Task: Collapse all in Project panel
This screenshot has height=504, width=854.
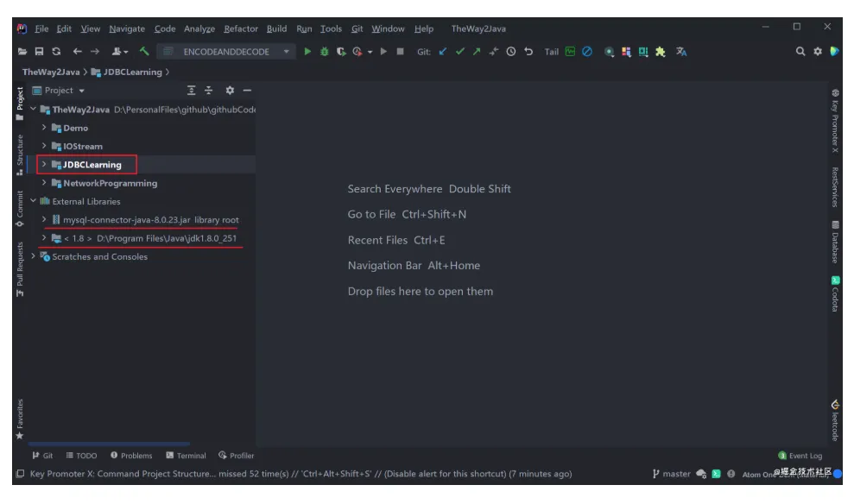Action: [x=209, y=91]
